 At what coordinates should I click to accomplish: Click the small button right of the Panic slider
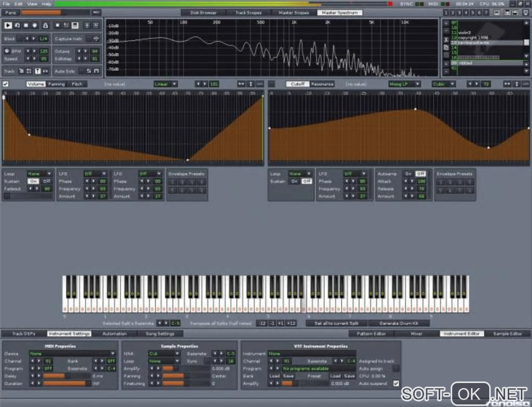(x=96, y=13)
